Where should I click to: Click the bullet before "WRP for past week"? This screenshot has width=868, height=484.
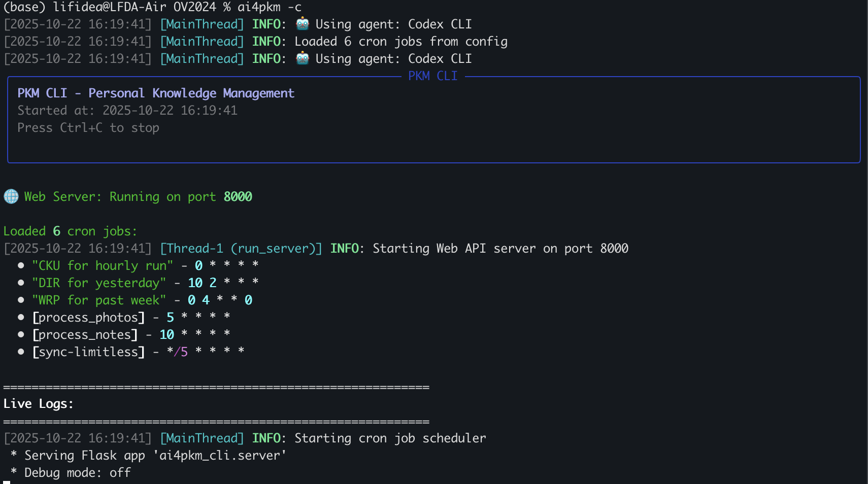(x=21, y=300)
